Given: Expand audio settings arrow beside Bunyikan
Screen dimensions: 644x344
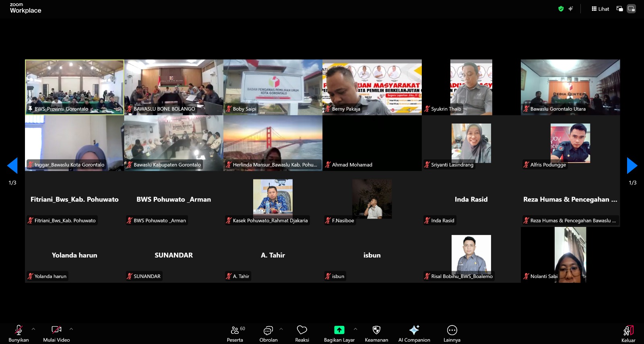Looking at the screenshot, I should [33, 329].
